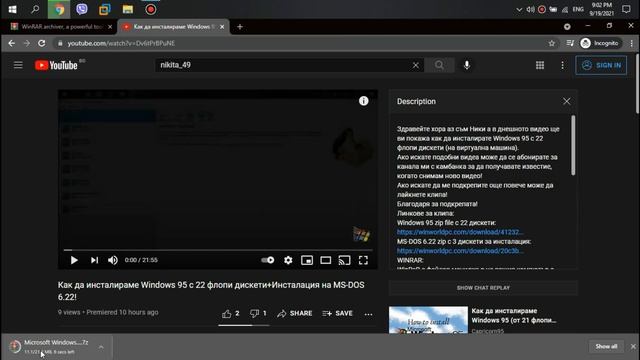The height and width of the screenshot is (360, 640).
Task: Open the YouTube apps grid
Action: [x=540, y=65]
